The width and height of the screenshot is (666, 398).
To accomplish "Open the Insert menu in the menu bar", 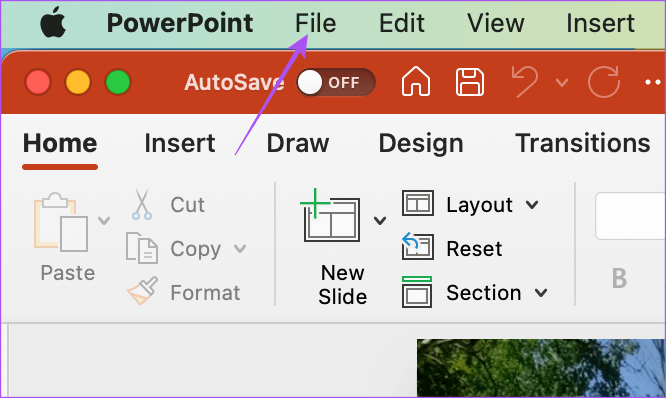I will coord(600,23).
